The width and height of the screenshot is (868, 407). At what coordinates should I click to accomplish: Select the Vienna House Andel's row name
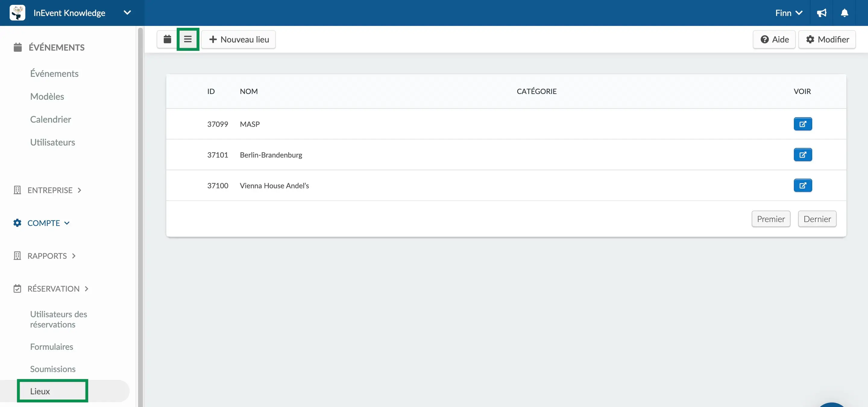click(x=274, y=186)
